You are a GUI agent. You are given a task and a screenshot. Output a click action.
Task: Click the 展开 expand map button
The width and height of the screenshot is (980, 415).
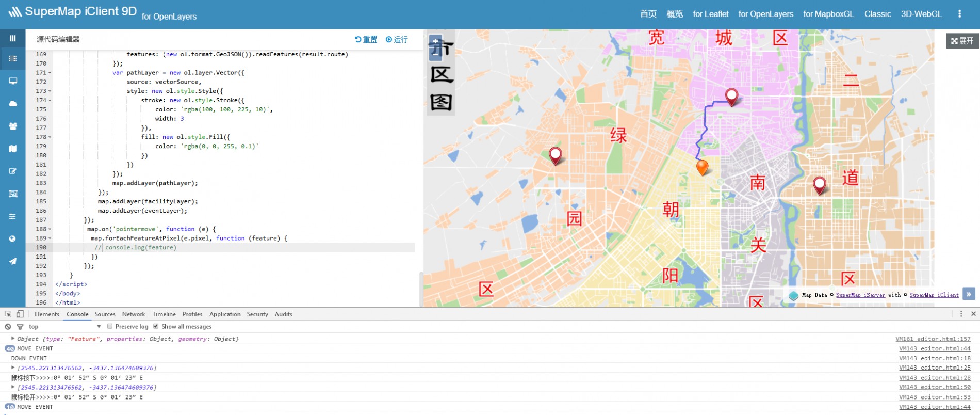tap(962, 41)
